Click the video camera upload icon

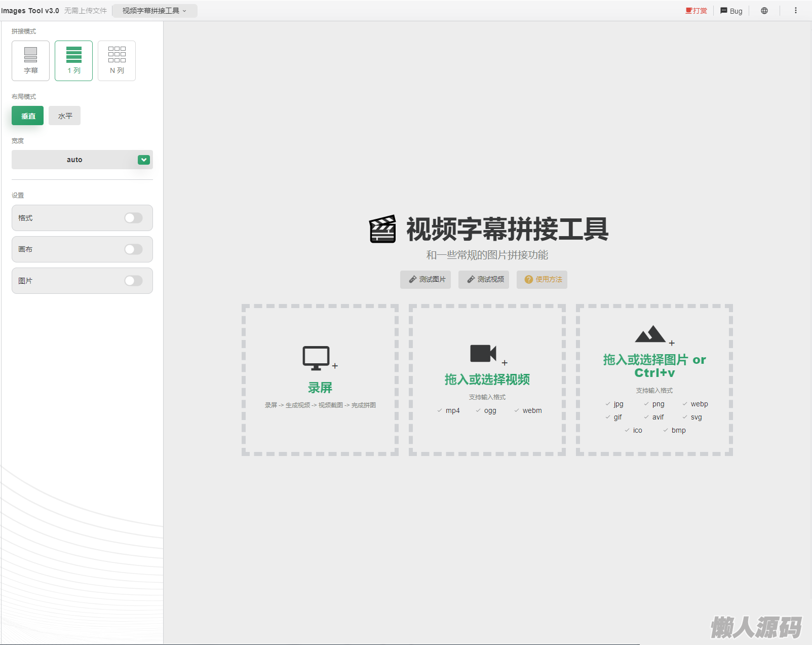tap(483, 354)
